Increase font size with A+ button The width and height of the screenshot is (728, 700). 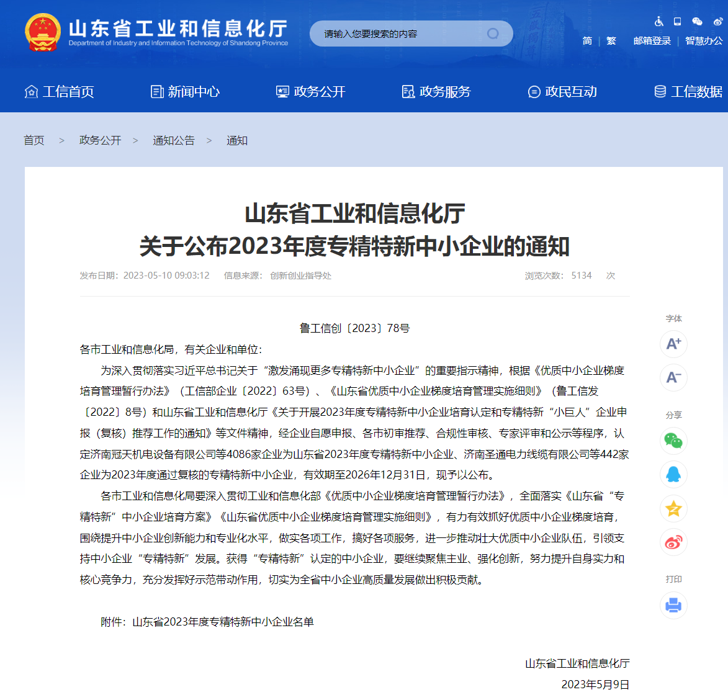pyautogui.click(x=673, y=344)
